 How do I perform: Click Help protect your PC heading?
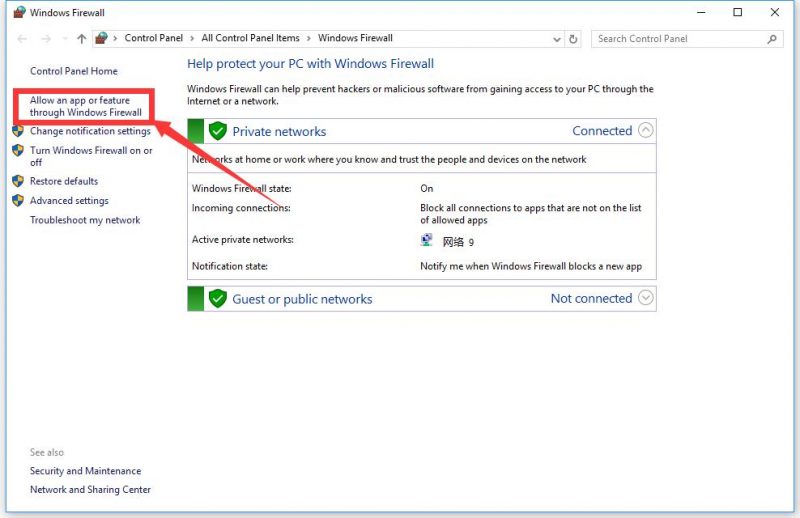click(310, 64)
